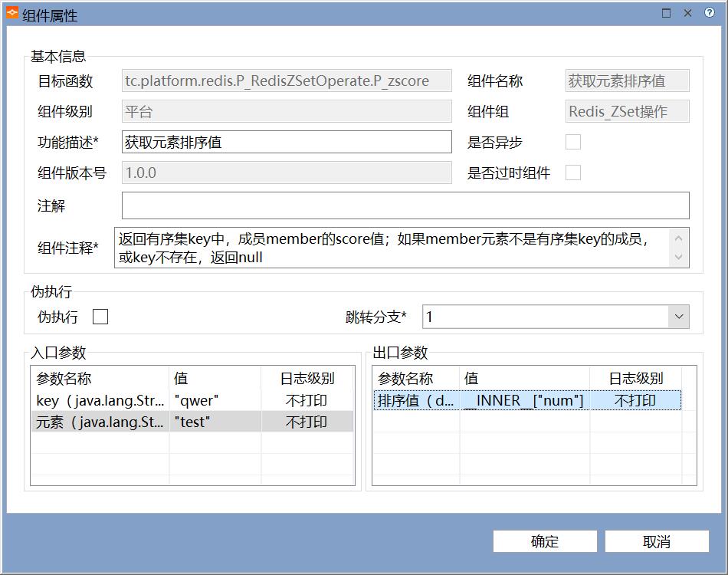Click 出口参数 值 column header
This screenshot has width=728, height=575.
[x=525, y=378]
